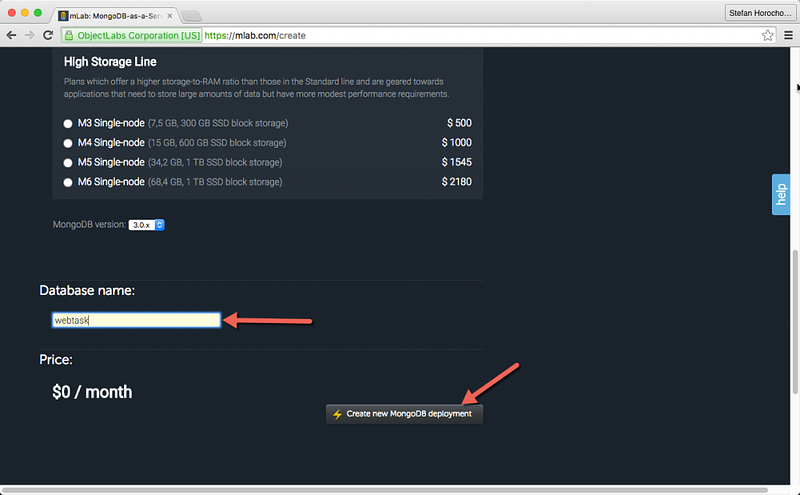
Task: Click the browser back arrow
Action: [x=11, y=35]
